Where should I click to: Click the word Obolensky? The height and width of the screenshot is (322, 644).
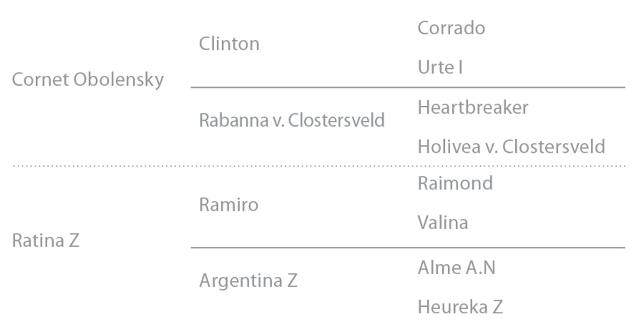[x=119, y=80]
